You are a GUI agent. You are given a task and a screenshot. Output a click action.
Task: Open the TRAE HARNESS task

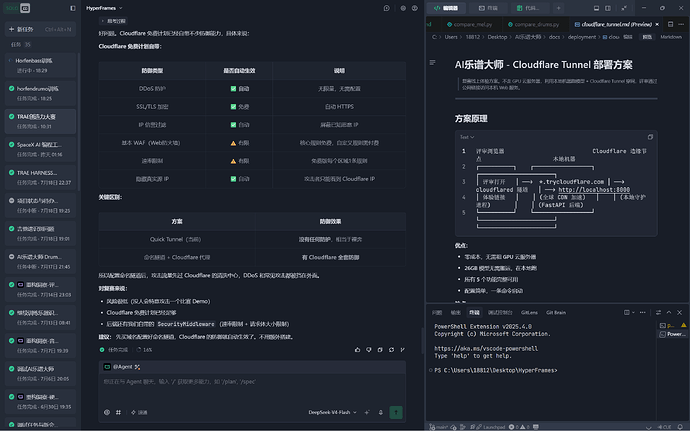click(40, 177)
